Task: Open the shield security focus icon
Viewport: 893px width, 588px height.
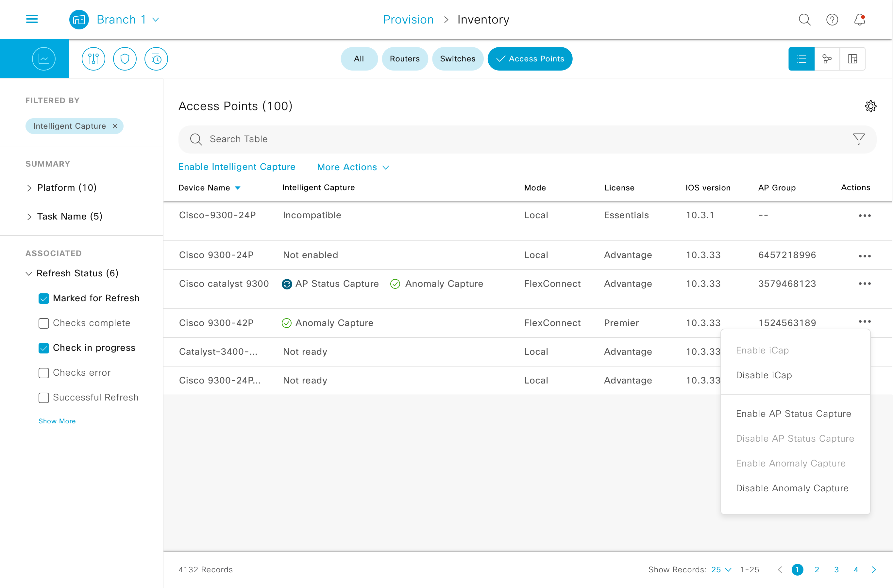Action: pos(125,59)
